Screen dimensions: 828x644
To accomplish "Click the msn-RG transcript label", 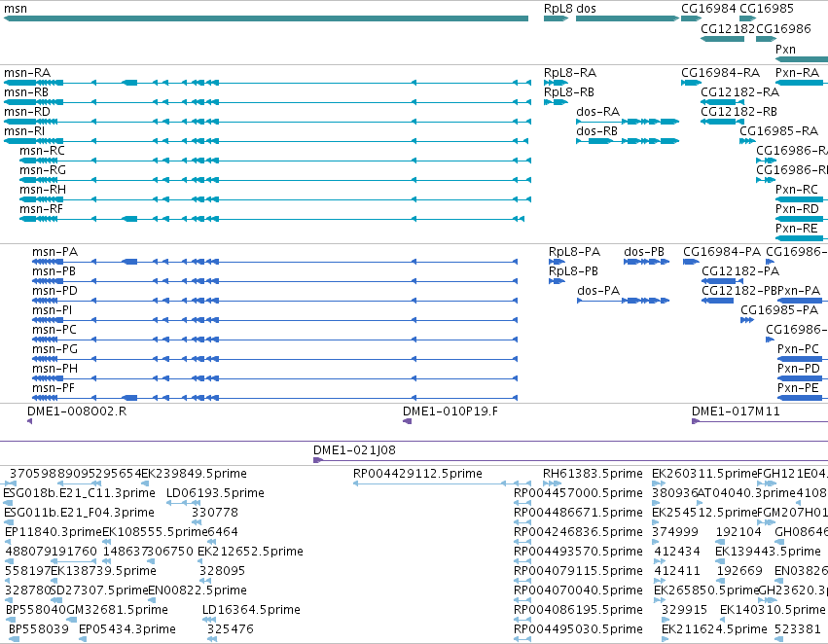I will (x=43, y=170).
